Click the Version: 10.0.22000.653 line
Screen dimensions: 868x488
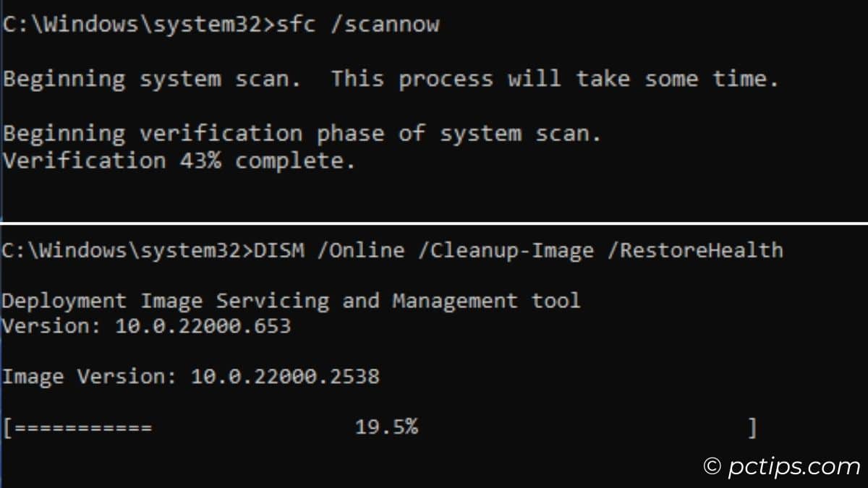(x=146, y=326)
